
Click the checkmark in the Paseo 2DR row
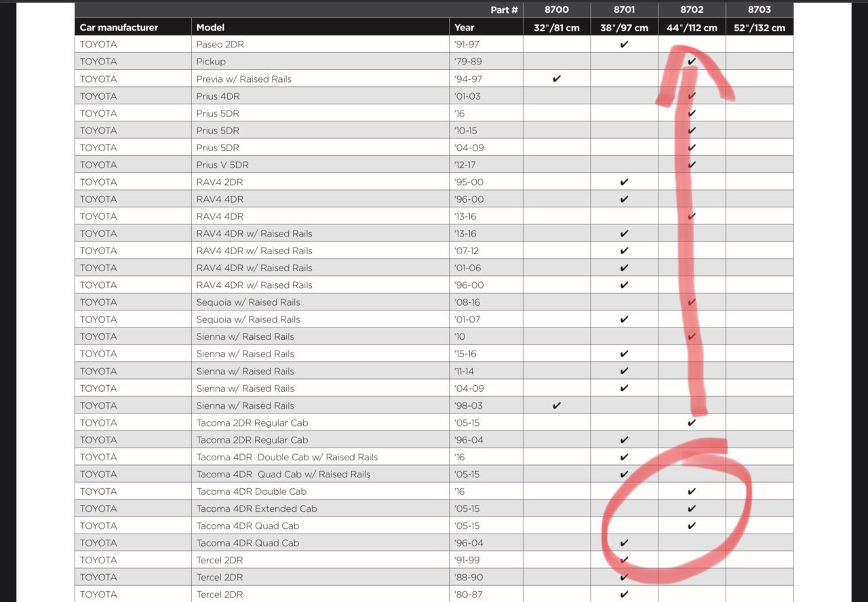(x=625, y=44)
